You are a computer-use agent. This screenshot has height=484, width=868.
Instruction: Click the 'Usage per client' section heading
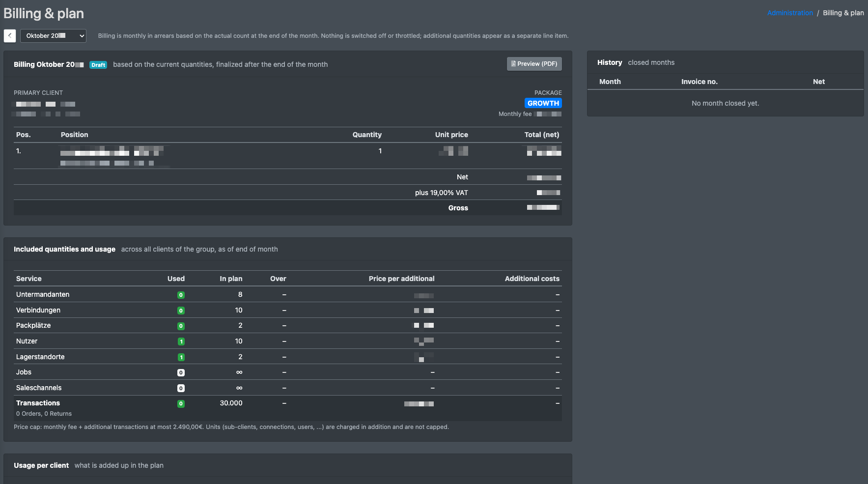tap(41, 465)
